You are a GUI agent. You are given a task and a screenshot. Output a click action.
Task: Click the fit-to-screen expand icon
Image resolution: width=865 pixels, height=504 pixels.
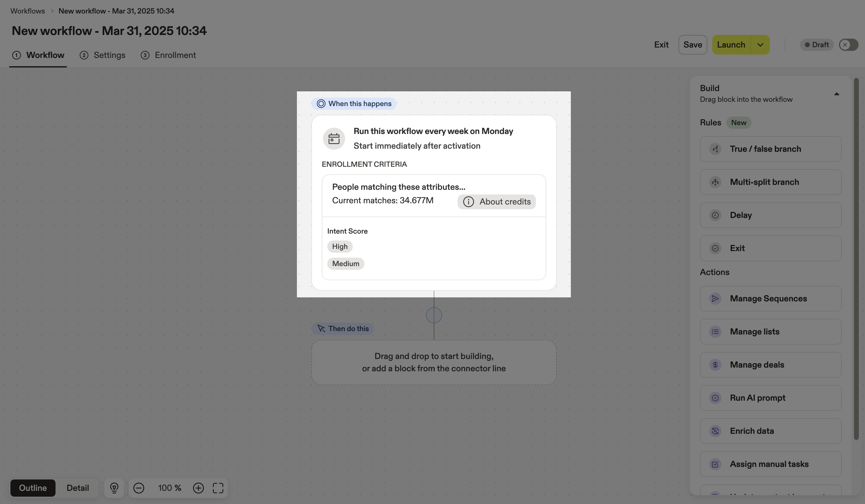[218, 488]
